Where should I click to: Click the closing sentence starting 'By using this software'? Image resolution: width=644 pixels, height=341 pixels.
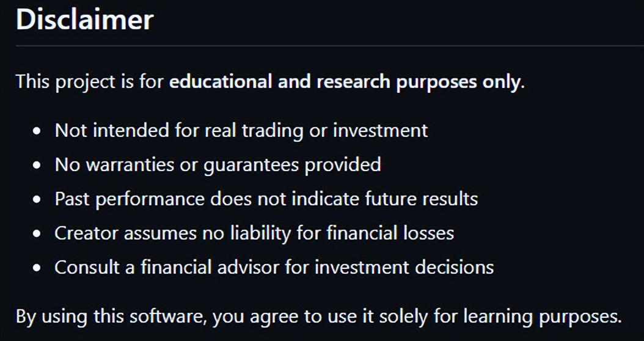tap(319, 317)
